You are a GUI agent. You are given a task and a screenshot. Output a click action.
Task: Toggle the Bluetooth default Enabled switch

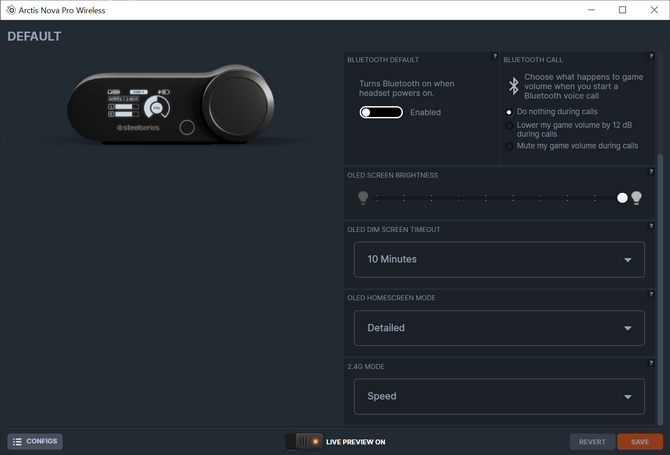[x=381, y=112]
